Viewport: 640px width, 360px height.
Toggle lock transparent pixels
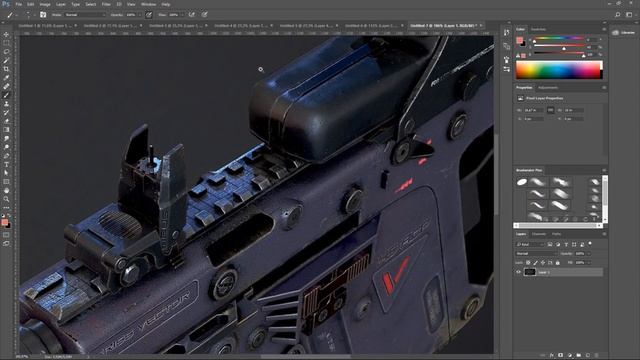pos(528,262)
